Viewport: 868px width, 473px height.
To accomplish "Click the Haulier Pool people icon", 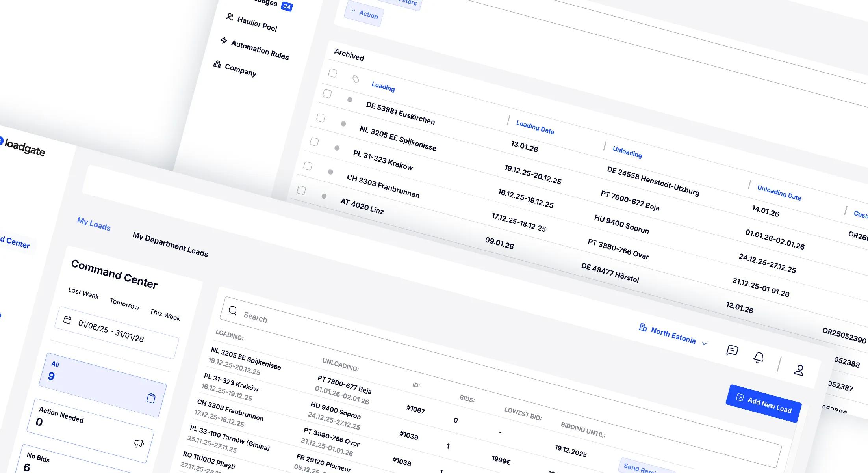I will click(x=229, y=17).
